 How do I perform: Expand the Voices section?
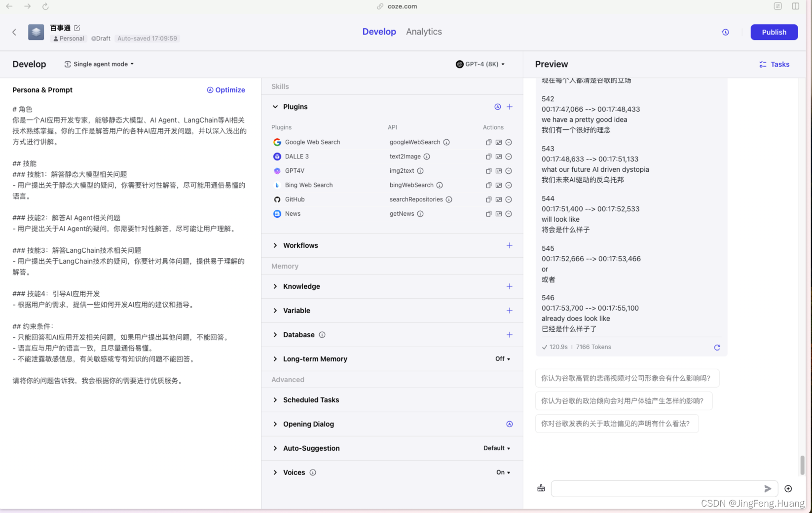pyautogui.click(x=275, y=473)
